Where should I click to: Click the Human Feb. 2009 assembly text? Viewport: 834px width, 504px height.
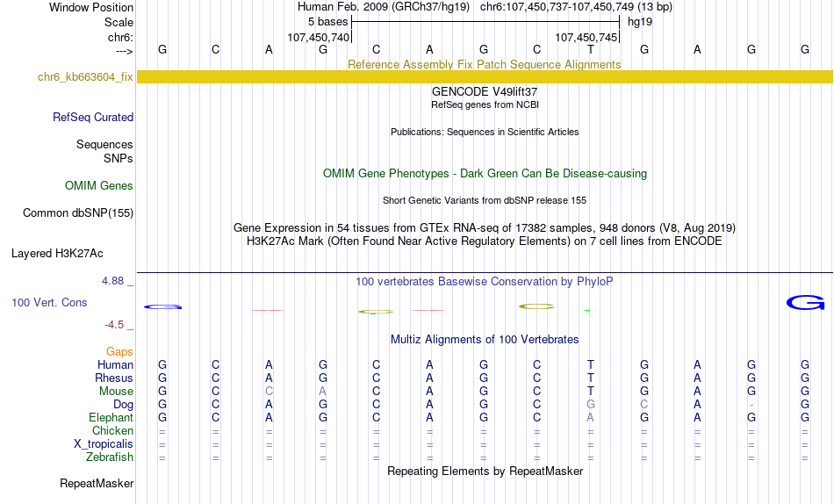point(383,7)
